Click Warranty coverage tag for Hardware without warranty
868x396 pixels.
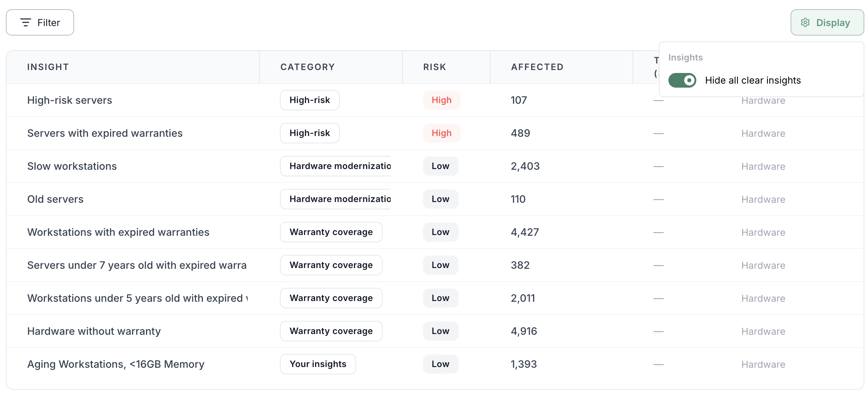click(331, 331)
